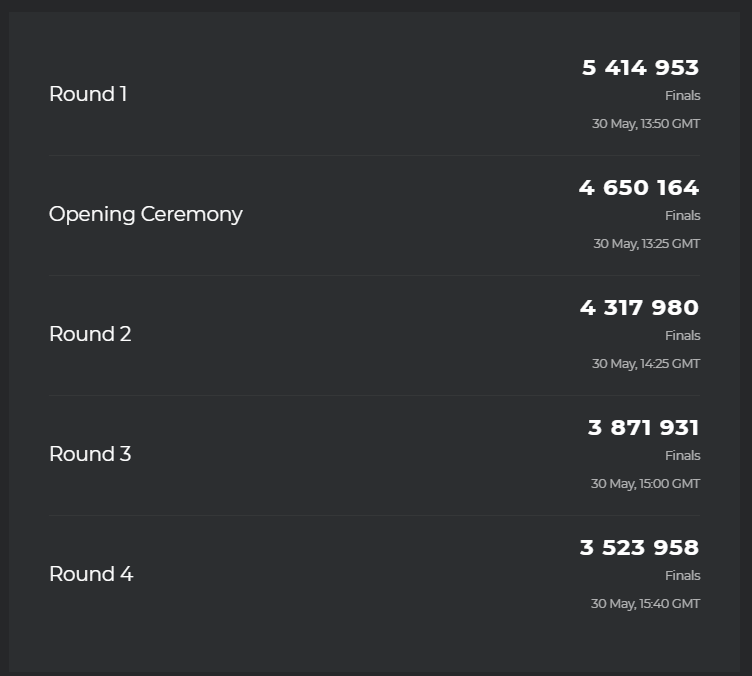The height and width of the screenshot is (676, 752).
Task: Select the Round 4 entry title
Action: 91,574
